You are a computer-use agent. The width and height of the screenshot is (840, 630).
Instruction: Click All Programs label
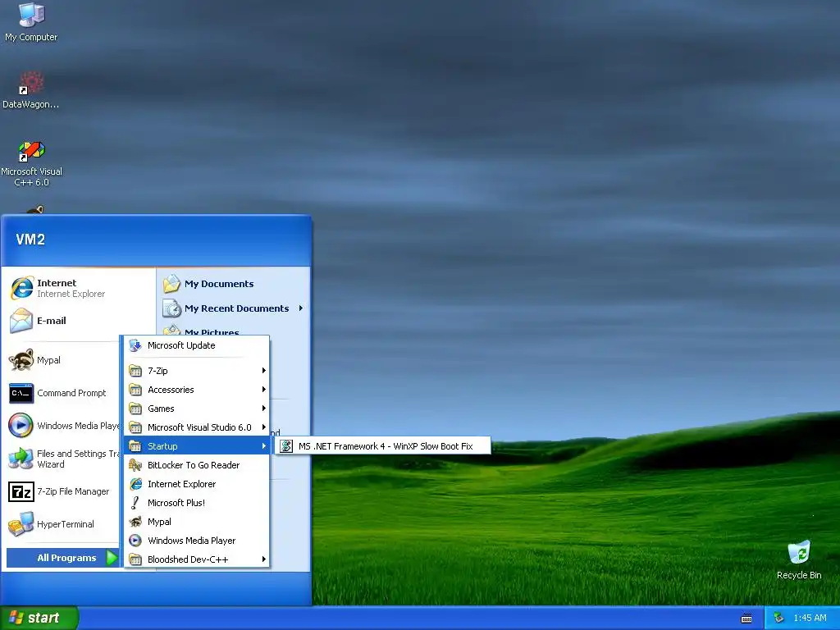point(66,558)
